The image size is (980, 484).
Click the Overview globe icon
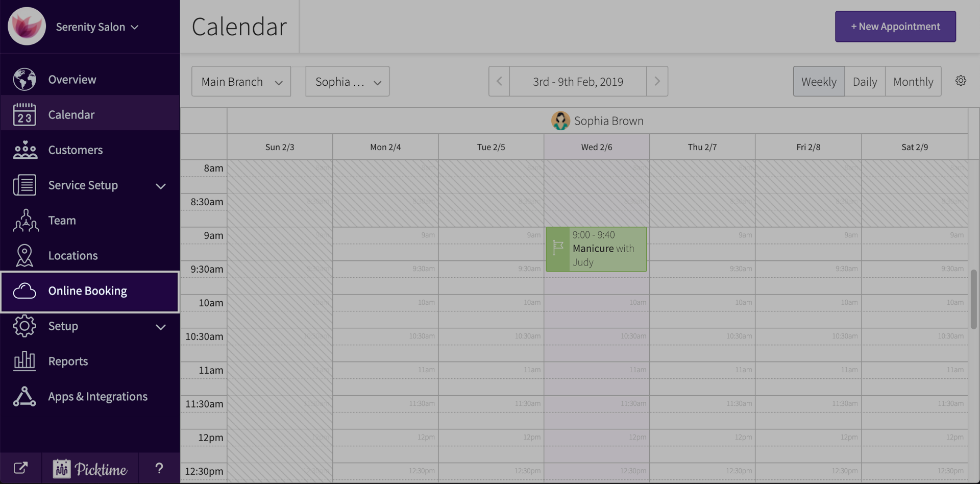point(24,79)
